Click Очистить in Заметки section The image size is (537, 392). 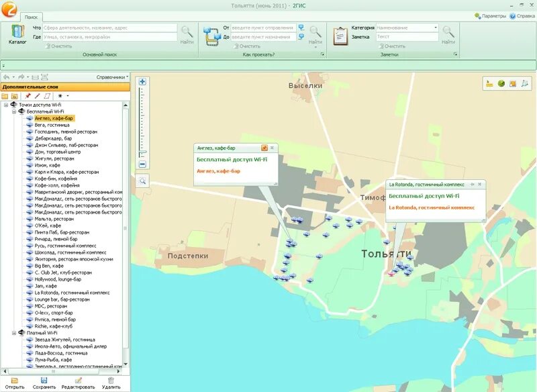click(392, 46)
